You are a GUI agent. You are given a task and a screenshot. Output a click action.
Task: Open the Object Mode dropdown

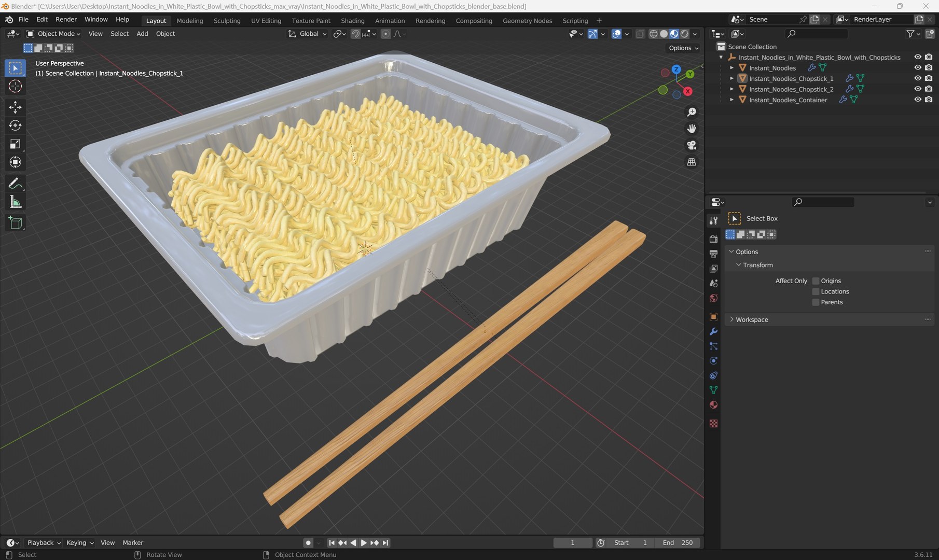53,34
